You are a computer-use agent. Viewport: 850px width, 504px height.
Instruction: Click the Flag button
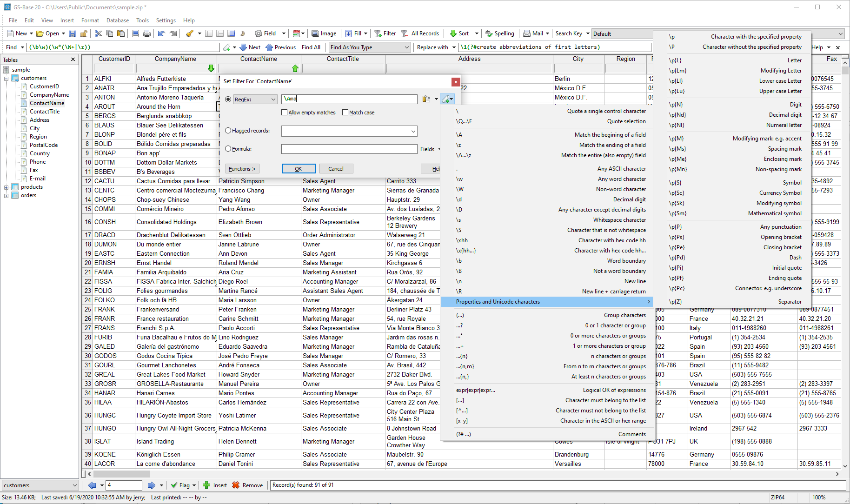(180, 485)
